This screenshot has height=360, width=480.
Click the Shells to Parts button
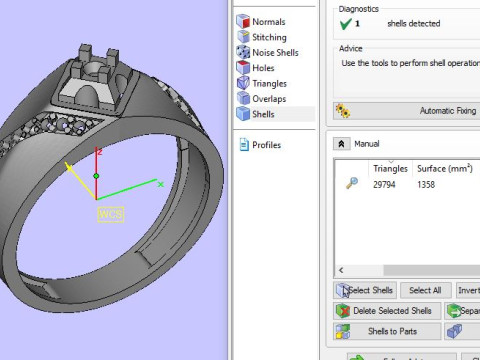[x=387, y=331]
